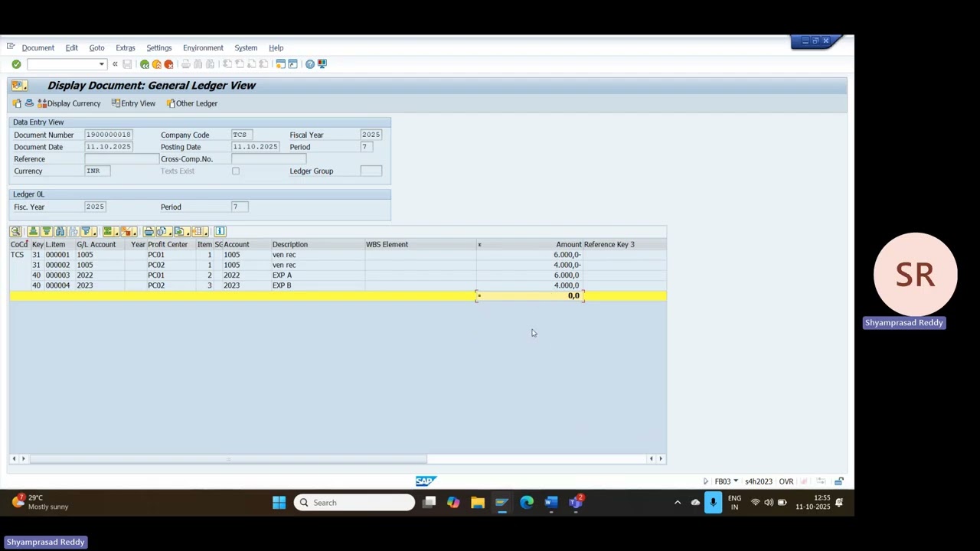The width and height of the screenshot is (980, 551).
Task: Open Microsoft Edge from the taskbar
Action: pyautogui.click(x=527, y=503)
